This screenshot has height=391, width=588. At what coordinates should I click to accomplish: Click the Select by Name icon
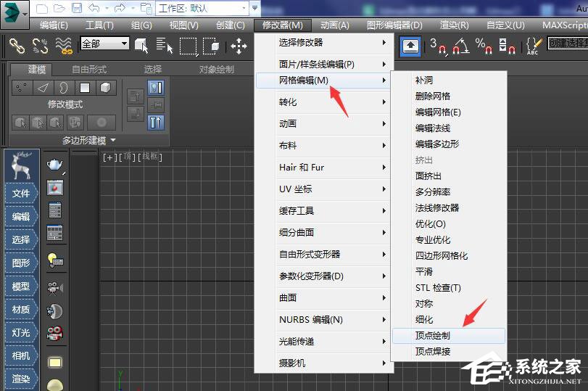(x=165, y=46)
